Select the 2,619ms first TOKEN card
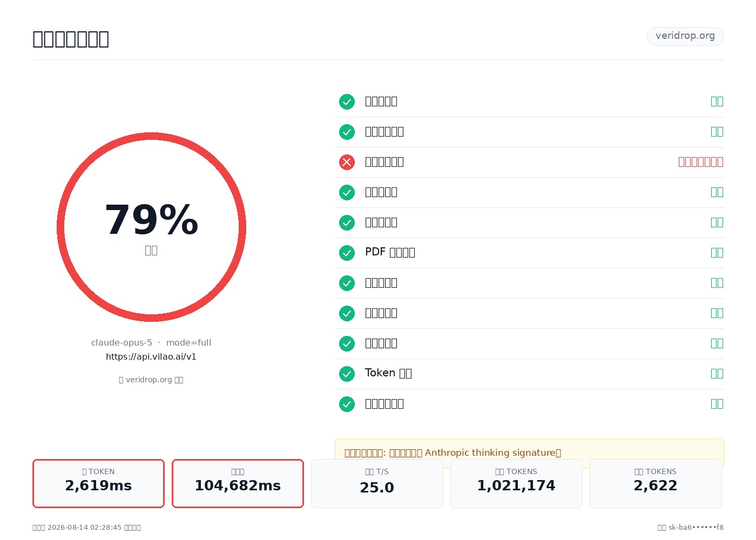Image resolution: width=756 pixels, height=540 pixels. [98, 483]
